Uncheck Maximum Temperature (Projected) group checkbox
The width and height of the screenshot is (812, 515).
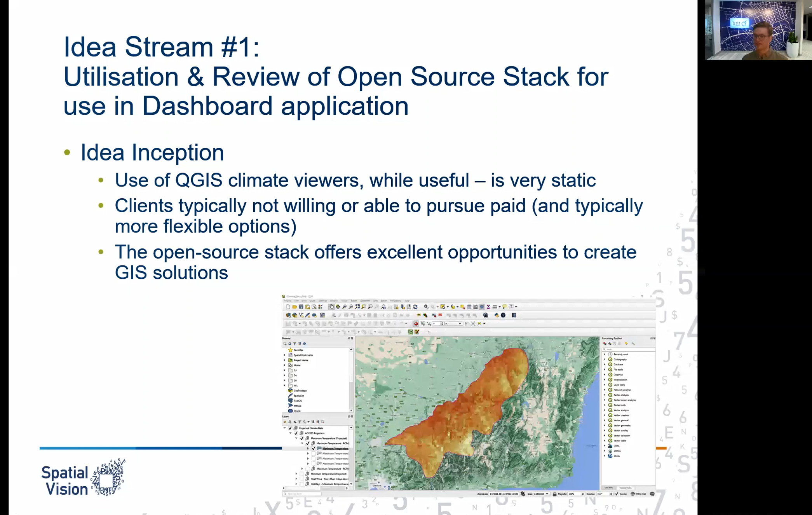point(301,438)
